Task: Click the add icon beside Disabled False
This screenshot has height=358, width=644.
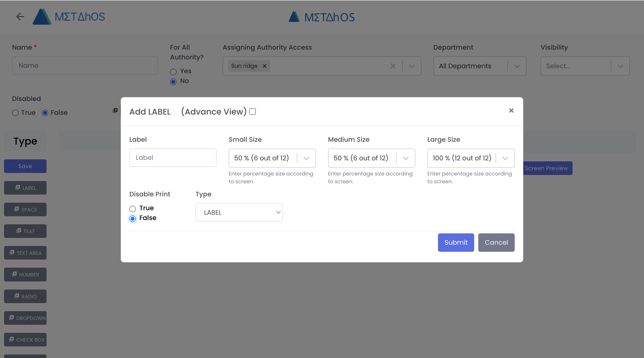Action: (x=115, y=111)
